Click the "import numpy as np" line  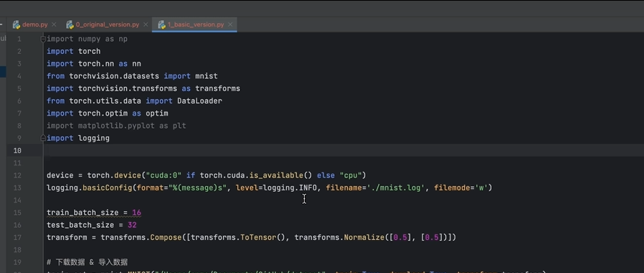pyautogui.click(x=87, y=39)
